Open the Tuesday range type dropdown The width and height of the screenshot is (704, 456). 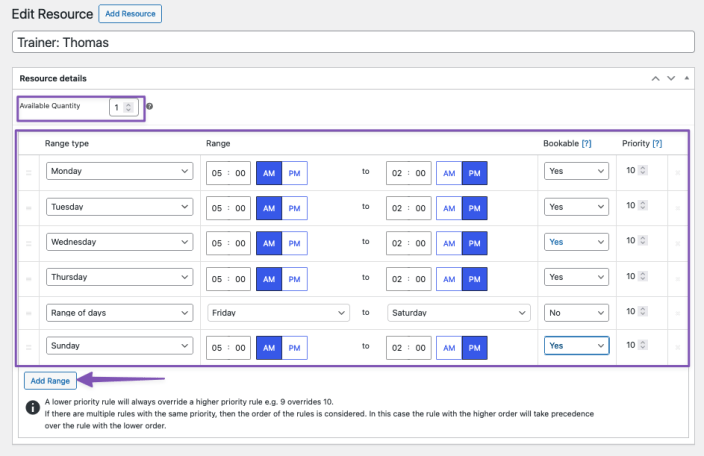click(119, 207)
